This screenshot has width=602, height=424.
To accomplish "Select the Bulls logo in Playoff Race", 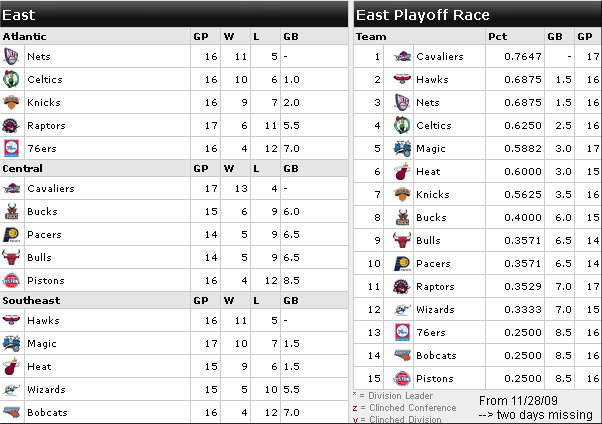I will (x=402, y=241).
